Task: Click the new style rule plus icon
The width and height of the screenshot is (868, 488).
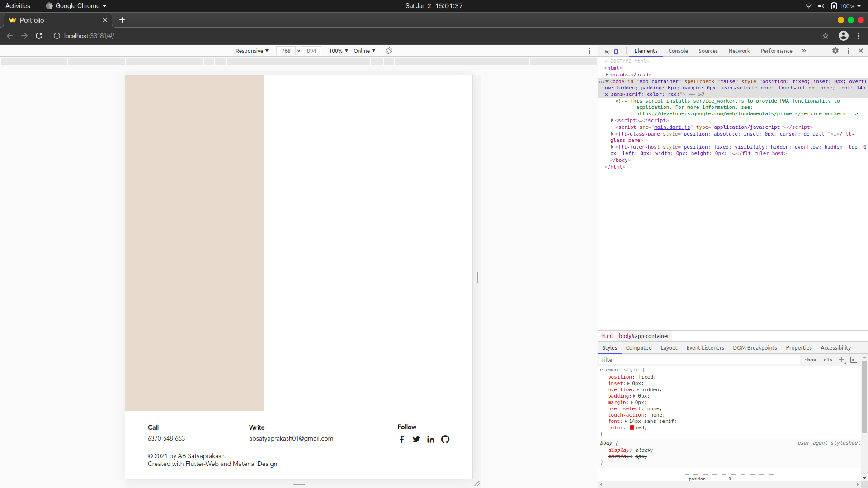Action: pyautogui.click(x=841, y=360)
